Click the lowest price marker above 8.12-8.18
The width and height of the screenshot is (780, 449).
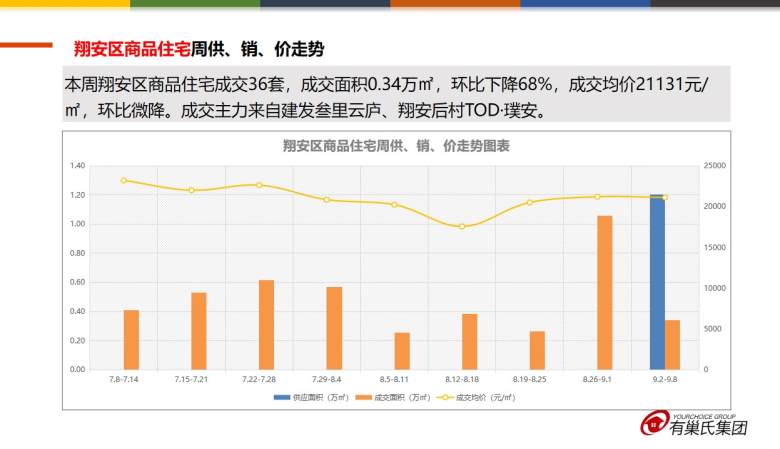point(462,227)
